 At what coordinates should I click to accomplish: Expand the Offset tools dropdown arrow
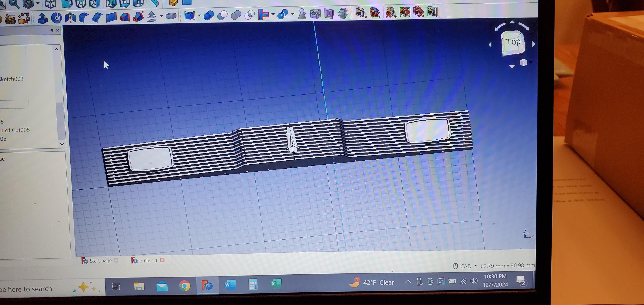click(162, 16)
